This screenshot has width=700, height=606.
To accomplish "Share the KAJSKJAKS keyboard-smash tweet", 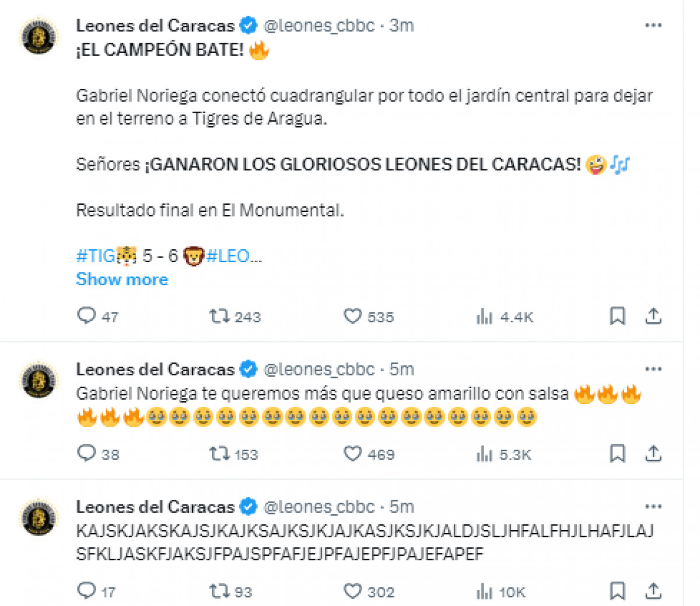I will 653,591.
